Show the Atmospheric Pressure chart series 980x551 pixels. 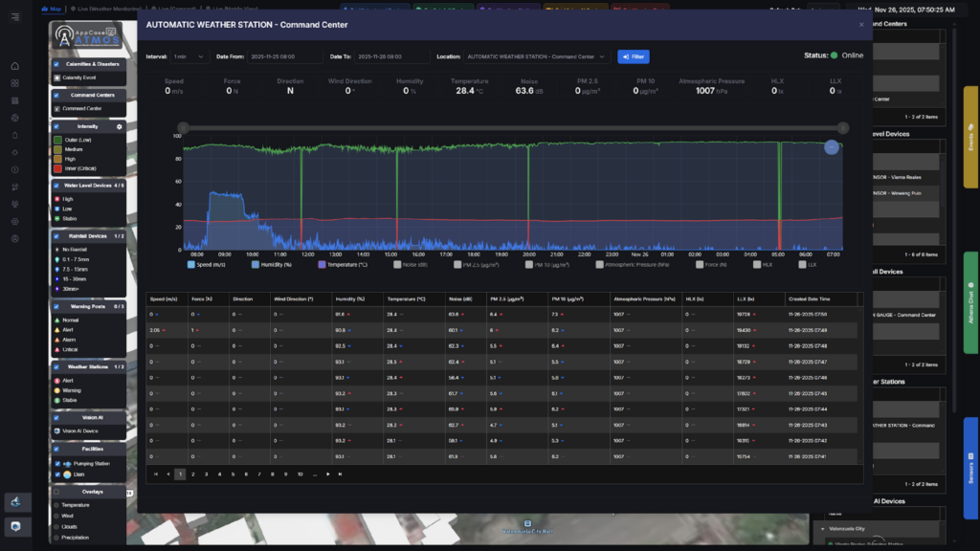(x=633, y=265)
